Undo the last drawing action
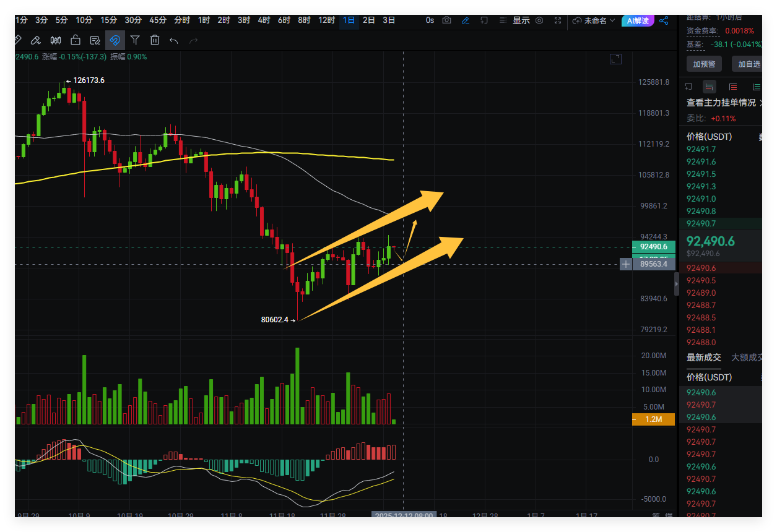 pyautogui.click(x=174, y=41)
